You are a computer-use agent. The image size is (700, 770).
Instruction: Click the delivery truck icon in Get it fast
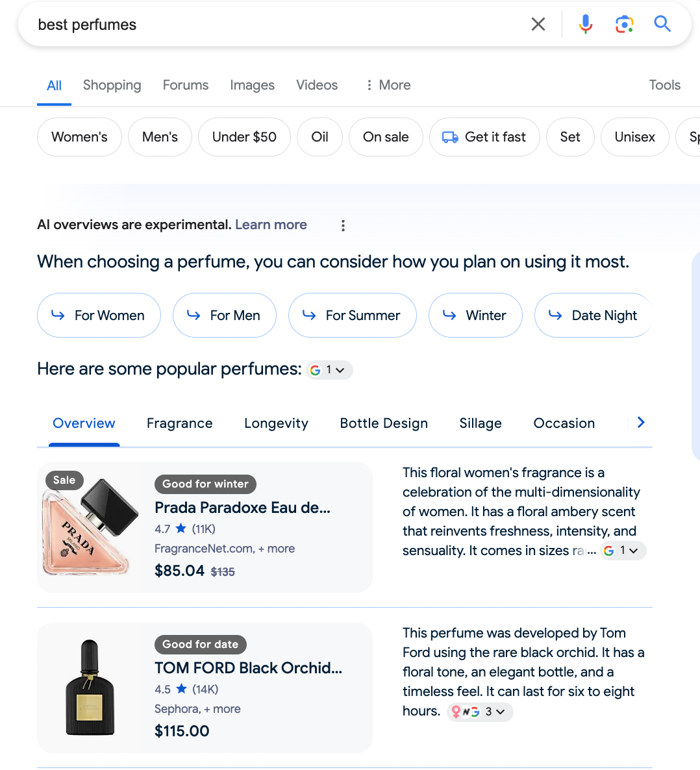(450, 137)
